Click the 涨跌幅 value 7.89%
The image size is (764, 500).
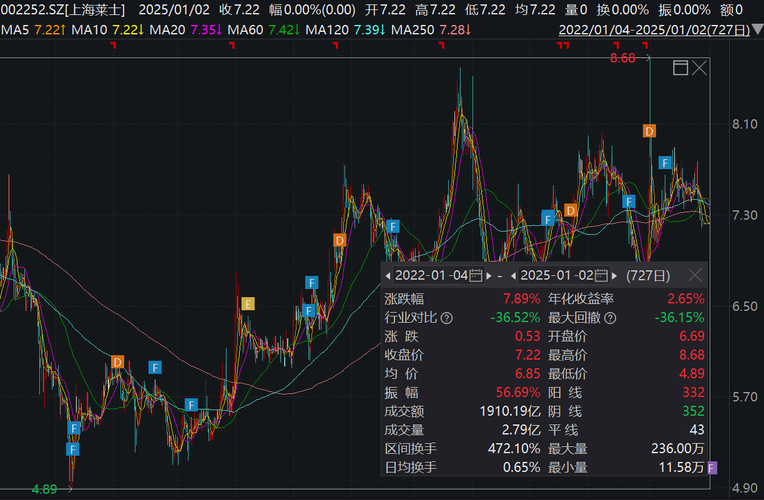point(522,299)
